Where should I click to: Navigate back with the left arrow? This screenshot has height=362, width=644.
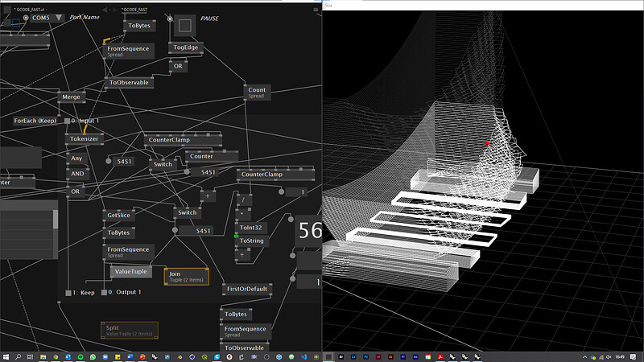point(105,10)
